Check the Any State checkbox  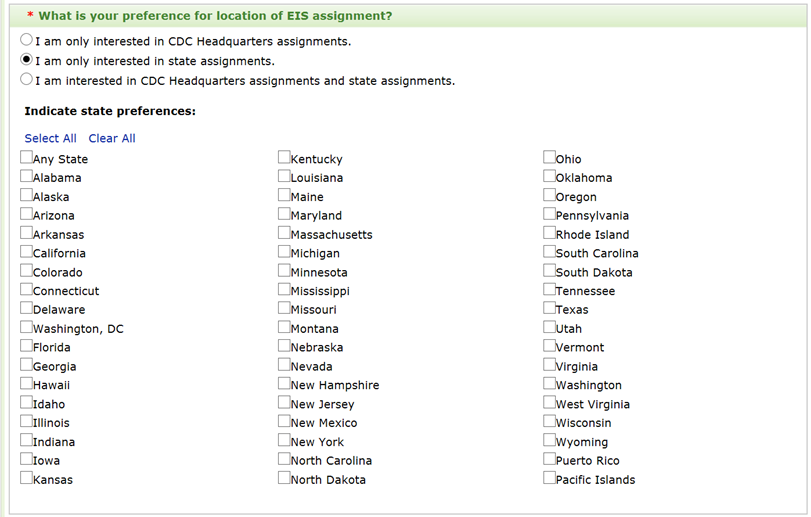26,158
